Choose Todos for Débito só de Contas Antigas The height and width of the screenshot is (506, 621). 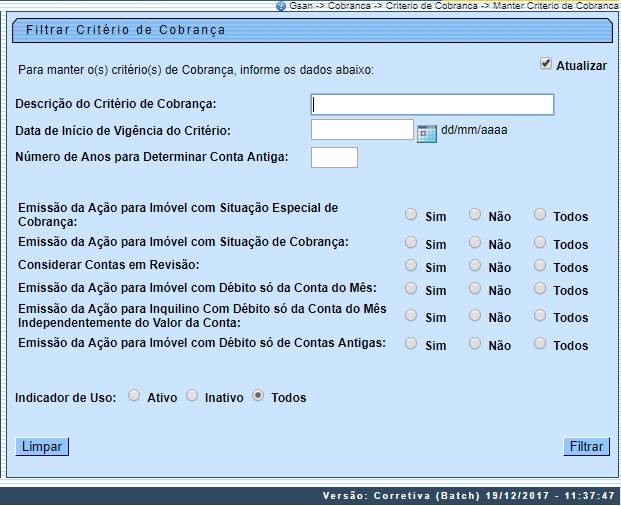[x=541, y=343]
